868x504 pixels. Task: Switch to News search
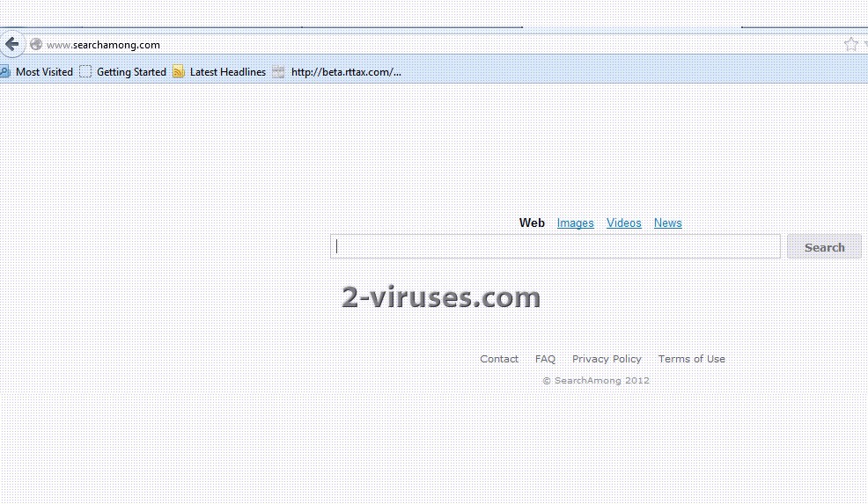click(667, 223)
